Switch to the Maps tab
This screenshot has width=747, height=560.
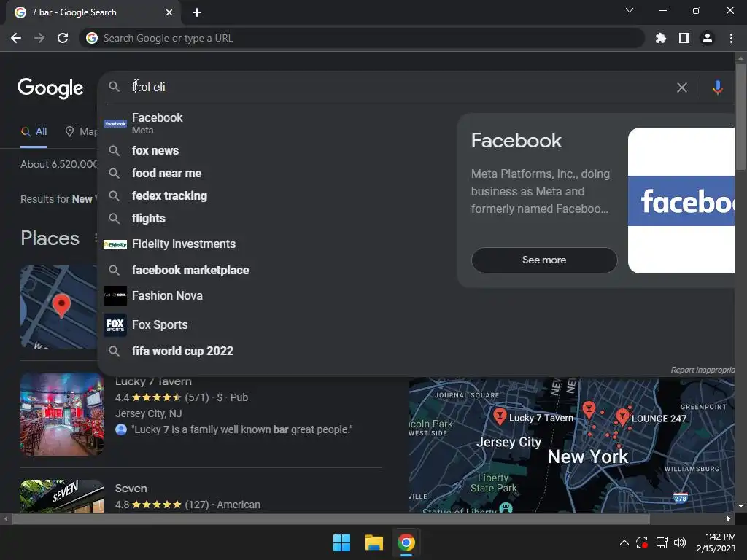tap(82, 131)
